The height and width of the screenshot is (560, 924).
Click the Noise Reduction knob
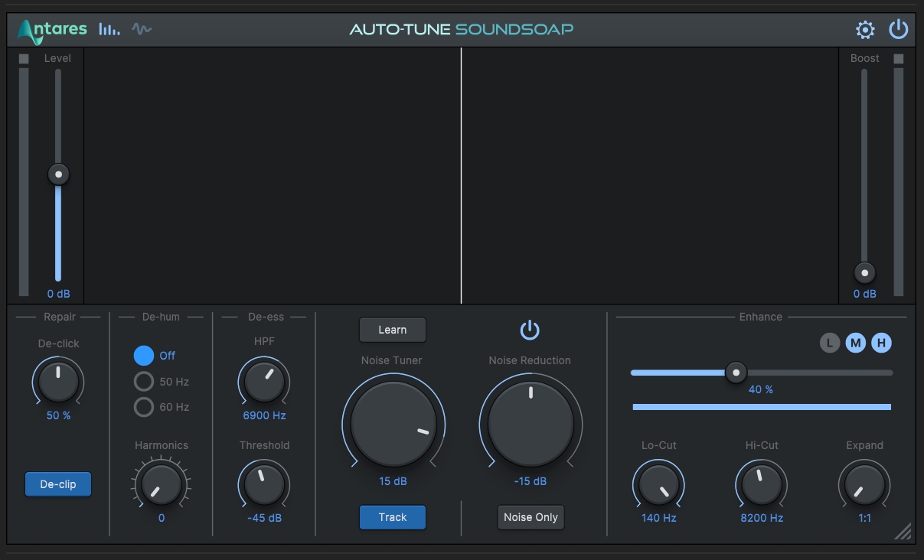[x=531, y=424]
